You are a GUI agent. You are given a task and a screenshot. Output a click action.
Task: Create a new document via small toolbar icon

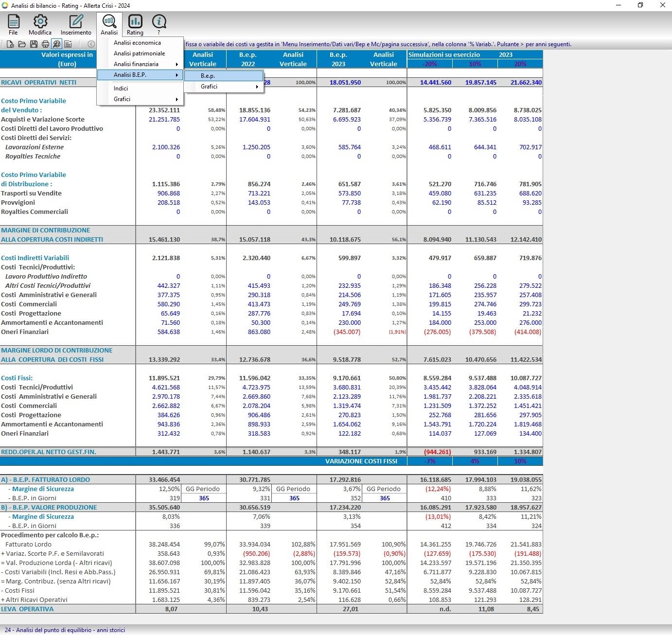coord(10,44)
